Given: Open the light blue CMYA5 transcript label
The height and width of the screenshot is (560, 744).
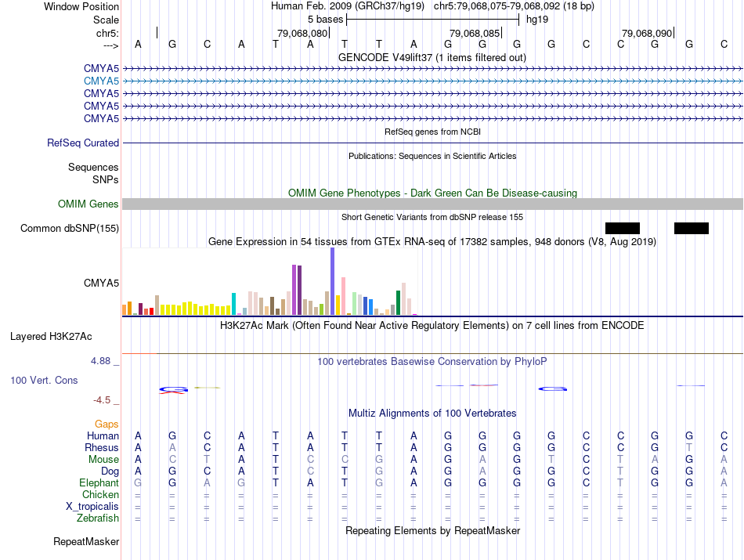Looking at the screenshot, I should 101,81.
